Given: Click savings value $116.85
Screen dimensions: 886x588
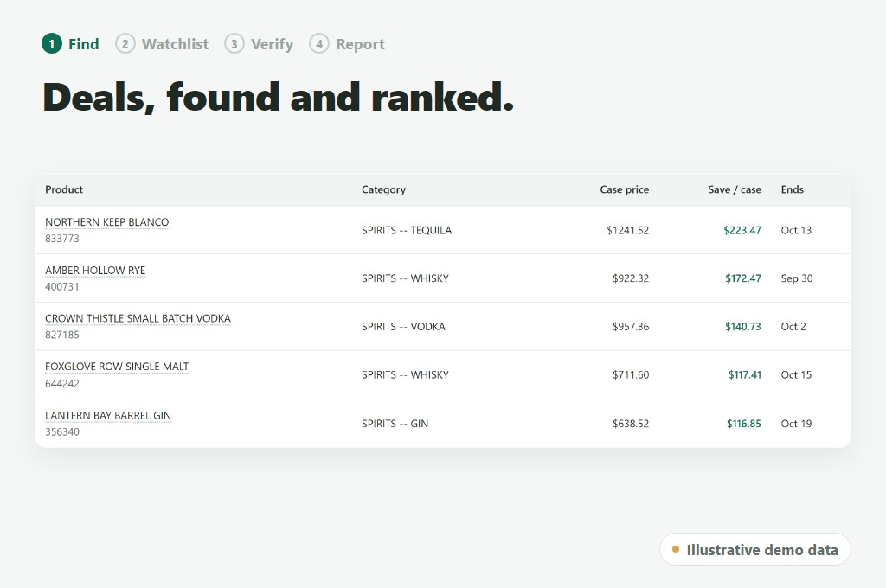Looking at the screenshot, I should [x=743, y=424].
